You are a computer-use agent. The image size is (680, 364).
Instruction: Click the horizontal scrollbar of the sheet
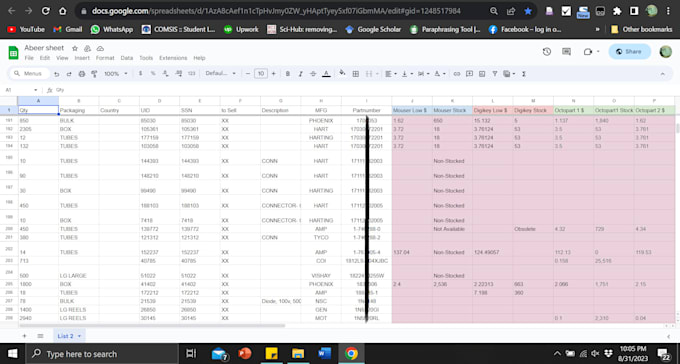pyautogui.click(x=152, y=325)
